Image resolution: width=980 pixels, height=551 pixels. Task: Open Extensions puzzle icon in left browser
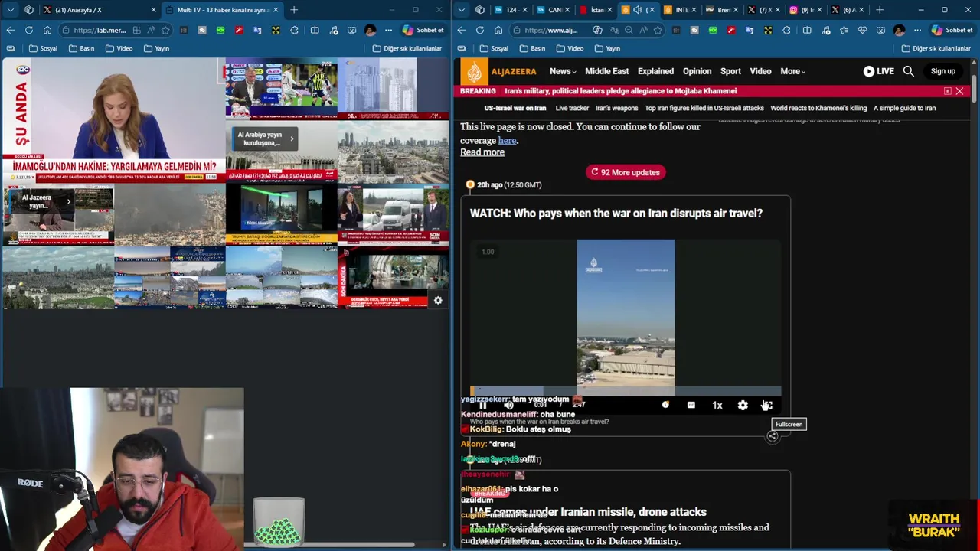294,30
